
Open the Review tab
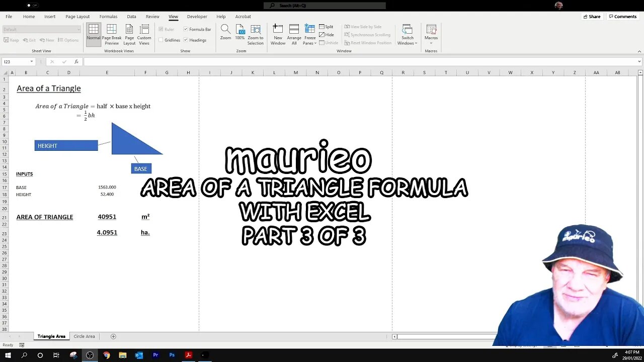pyautogui.click(x=152, y=17)
